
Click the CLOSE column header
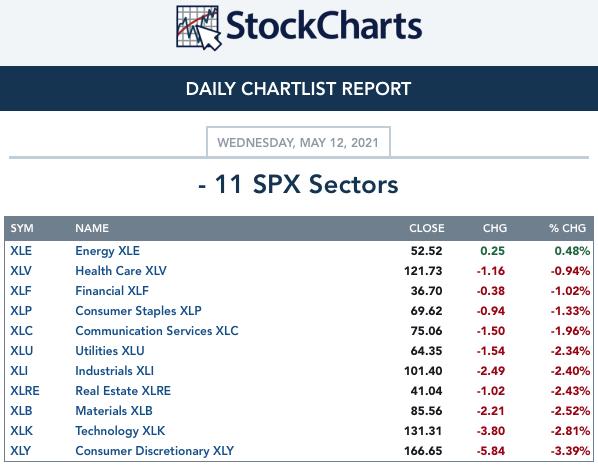[427, 228]
